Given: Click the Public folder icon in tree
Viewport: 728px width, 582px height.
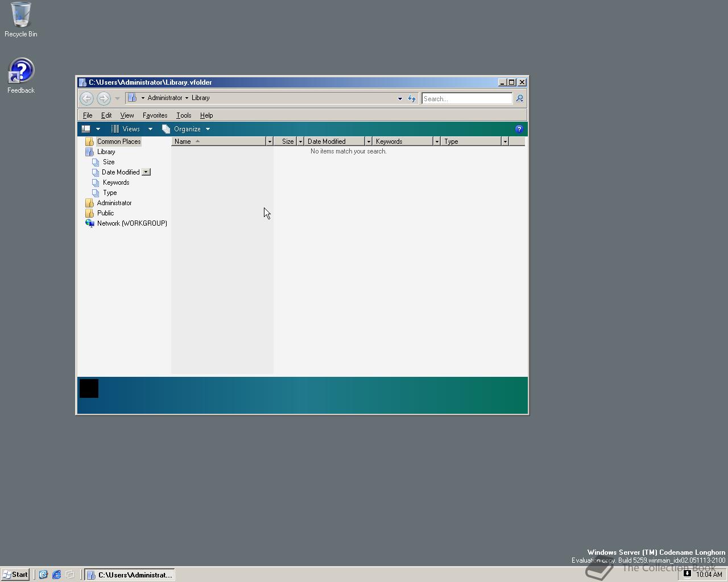Looking at the screenshot, I should point(89,213).
